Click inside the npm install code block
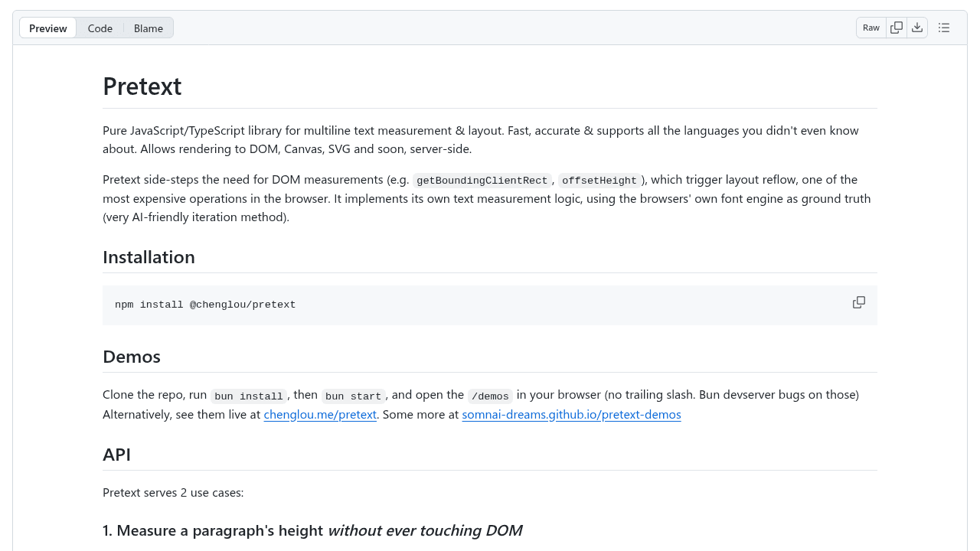Image resolution: width=980 pixels, height=551 pixels. pyautogui.click(x=205, y=304)
